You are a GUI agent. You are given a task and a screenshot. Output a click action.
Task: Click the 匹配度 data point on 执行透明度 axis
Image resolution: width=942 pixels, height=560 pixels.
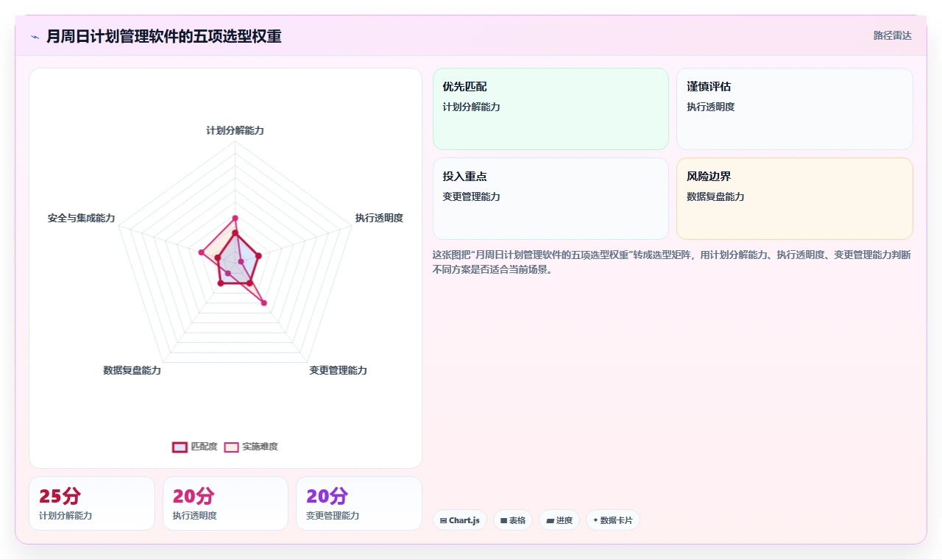tap(258, 256)
